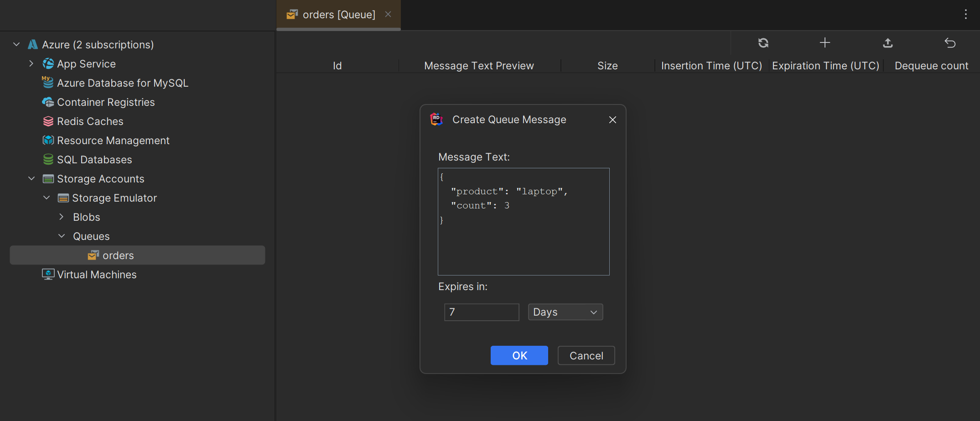Select the App Service icon
The image size is (980, 421).
pos(48,63)
